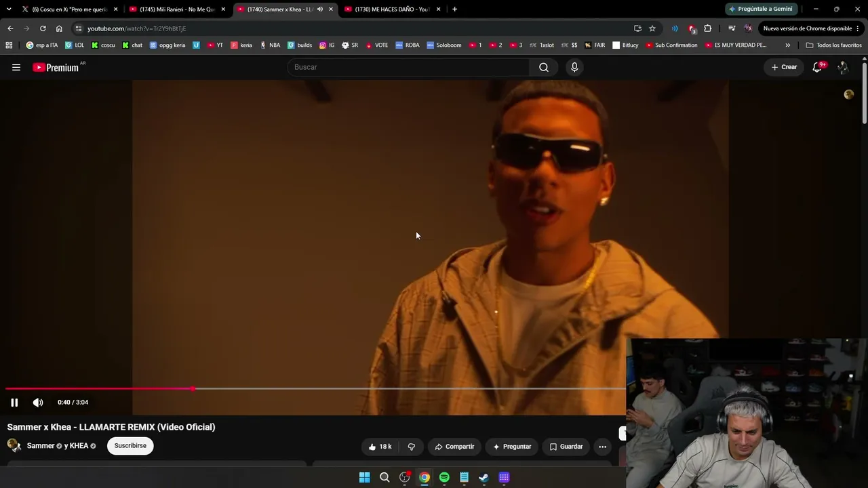Image resolution: width=868 pixels, height=488 pixels.
Task: Open the Sammer channel avatar
Action: click(x=14, y=445)
